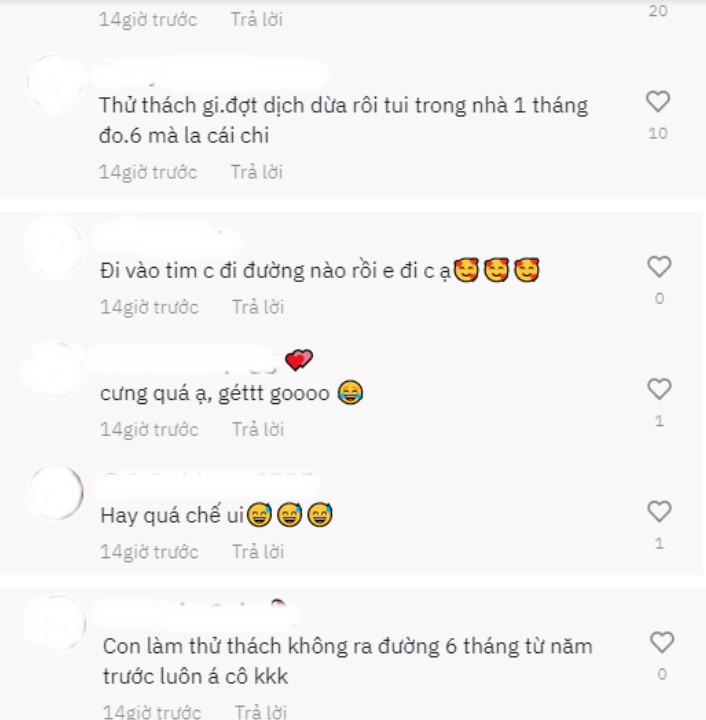Viewport: 706px width, 720px height.
Task: Like the 'không ra đường 6 tháng' comment
Action: click(x=662, y=642)
